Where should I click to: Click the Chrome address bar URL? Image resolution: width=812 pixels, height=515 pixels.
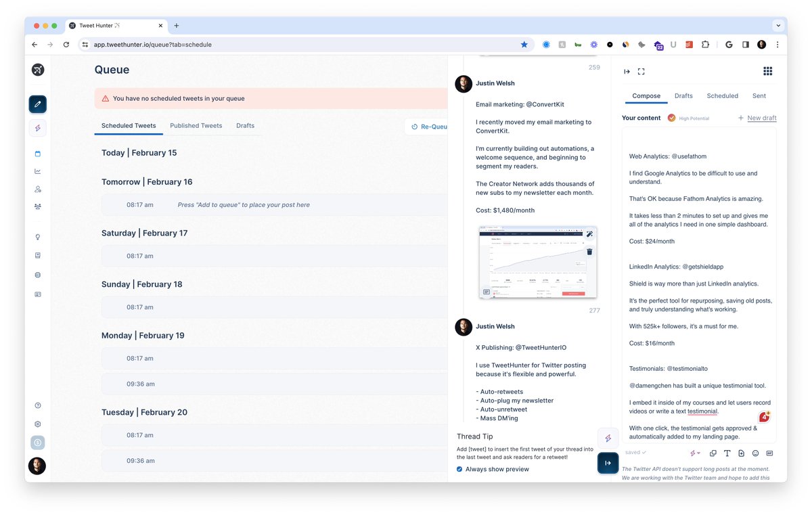(x=152, y=45)
